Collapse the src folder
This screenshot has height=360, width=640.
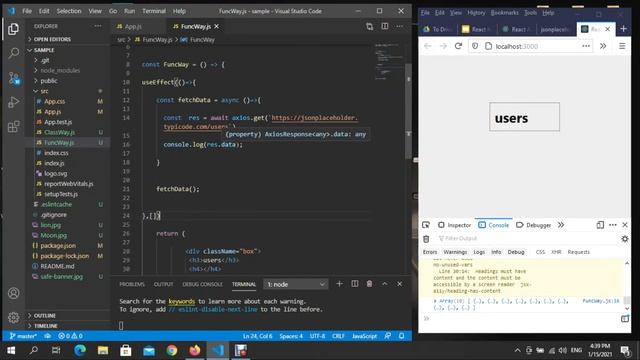coord(68,91)
